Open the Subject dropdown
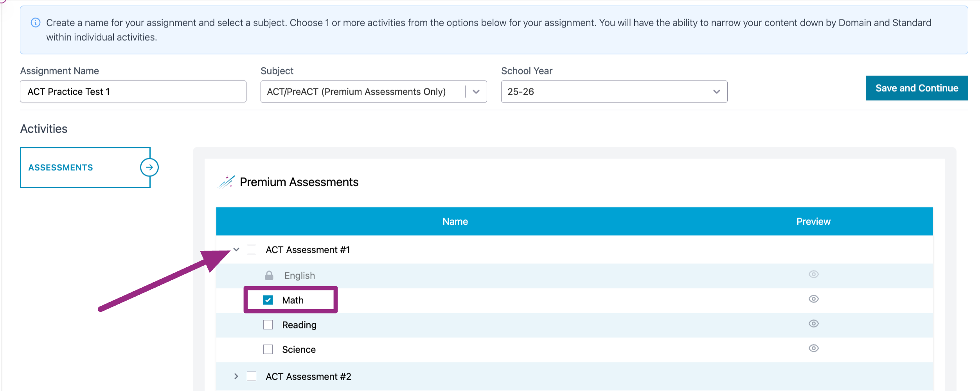This screenshot has width=980, height=391. (x=374, y=92)
